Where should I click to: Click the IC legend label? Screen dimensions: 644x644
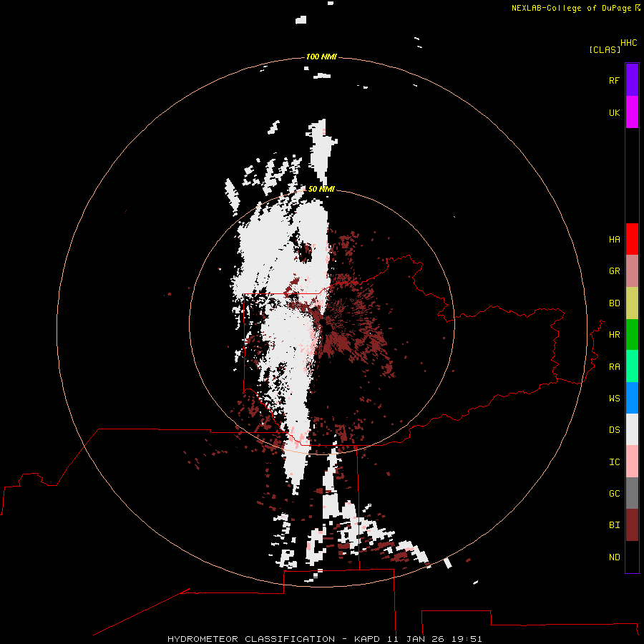[x=614, y=462]
